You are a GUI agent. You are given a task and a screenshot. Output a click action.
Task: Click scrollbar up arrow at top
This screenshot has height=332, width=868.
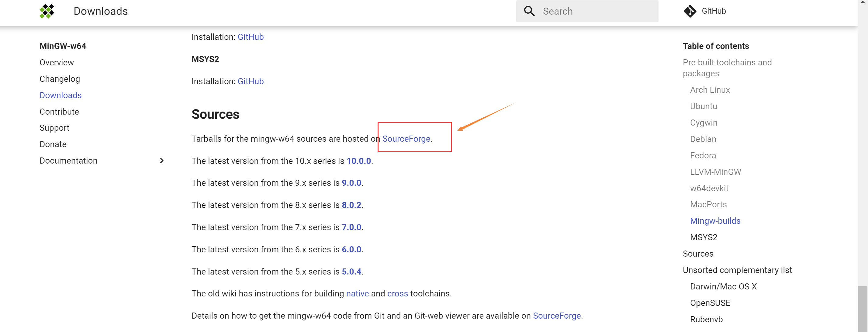click(862, 2)
